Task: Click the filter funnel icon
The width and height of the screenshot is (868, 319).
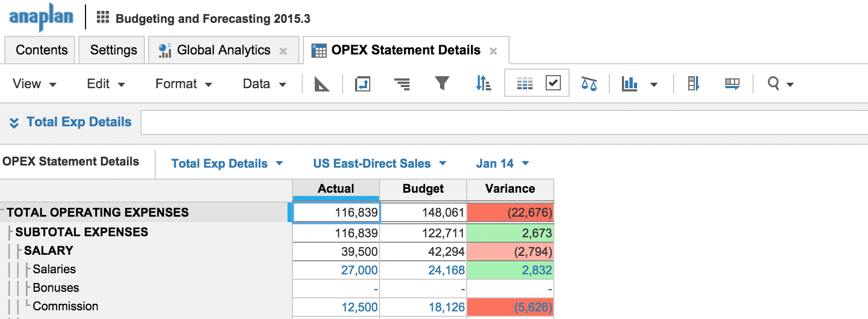Action: click(442, 83)
